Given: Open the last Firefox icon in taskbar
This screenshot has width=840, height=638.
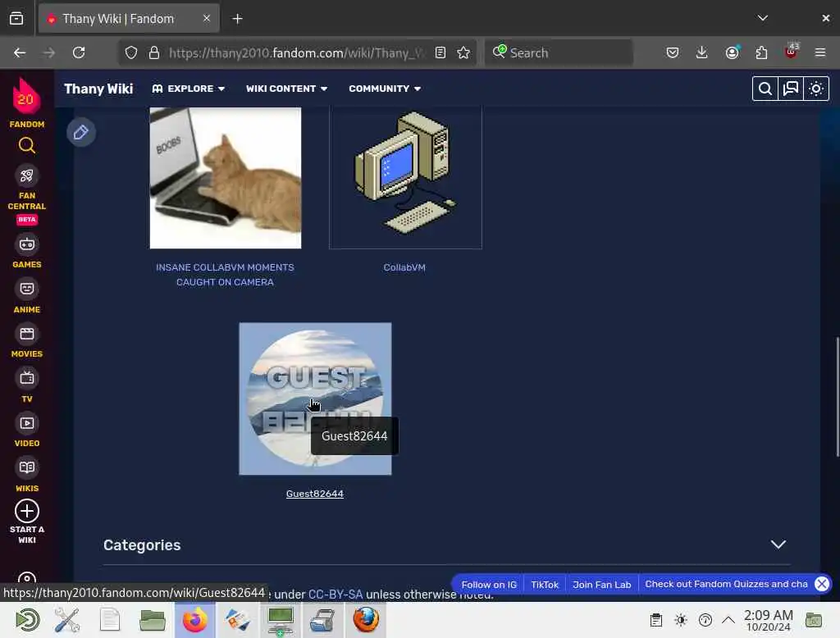Looking at the screenshot, I should pyautogui.click(x=366, y=620).
